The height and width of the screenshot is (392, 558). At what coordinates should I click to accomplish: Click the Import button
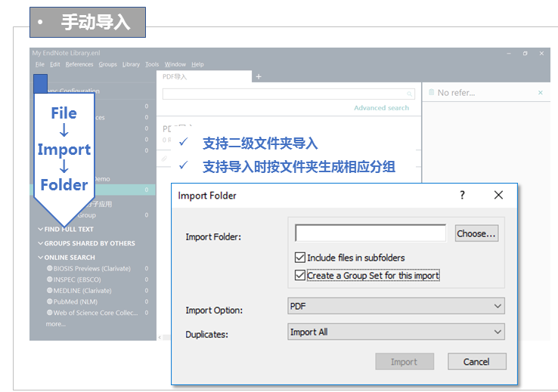point(405,362)
